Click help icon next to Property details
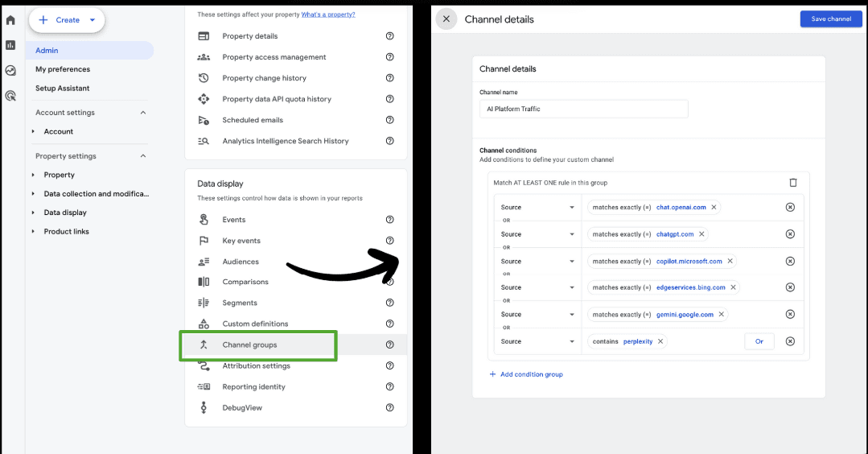 (x=390, y=36)
